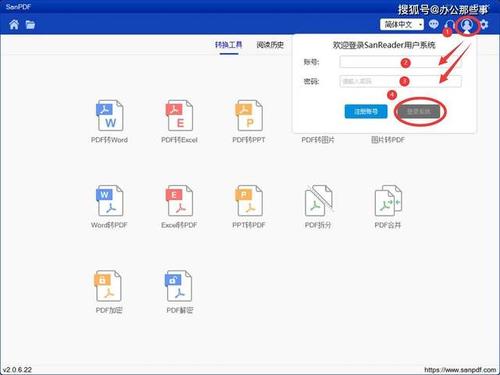Click the PDF转图片 label
Image resolution: width=500 pixels, height=375 pixels.
(318, 140)
